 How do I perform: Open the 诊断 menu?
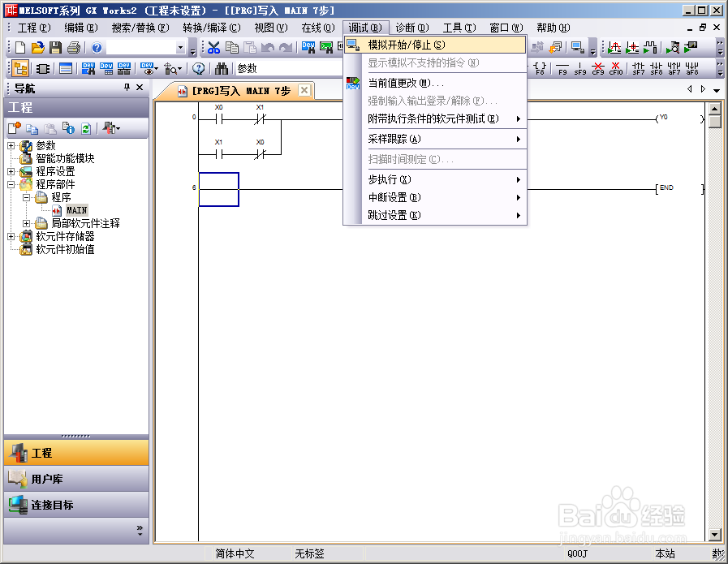click(411, 28)
